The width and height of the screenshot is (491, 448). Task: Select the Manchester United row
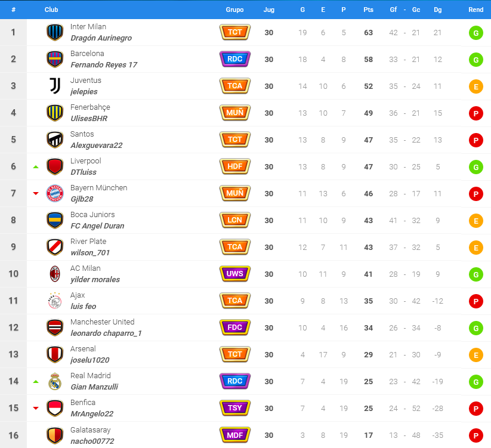coord(246,327)
